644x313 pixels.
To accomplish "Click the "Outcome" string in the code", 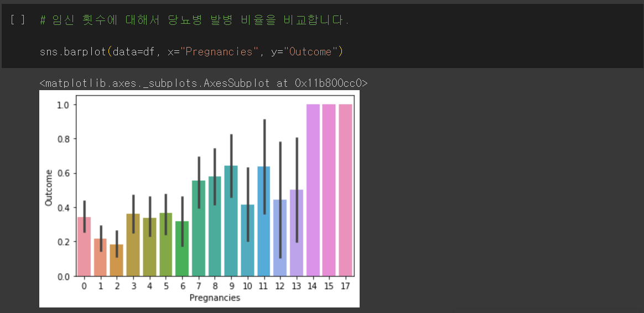I will pos(310,52).
